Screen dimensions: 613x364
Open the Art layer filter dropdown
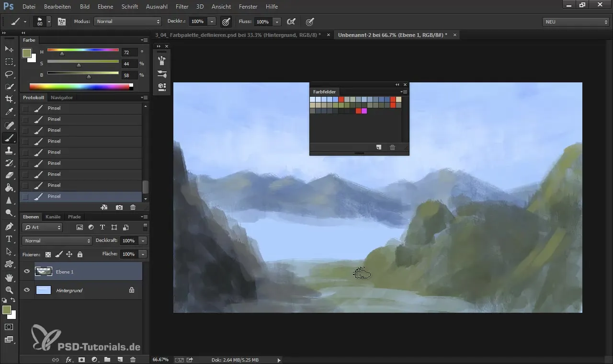tap(42, 227)
